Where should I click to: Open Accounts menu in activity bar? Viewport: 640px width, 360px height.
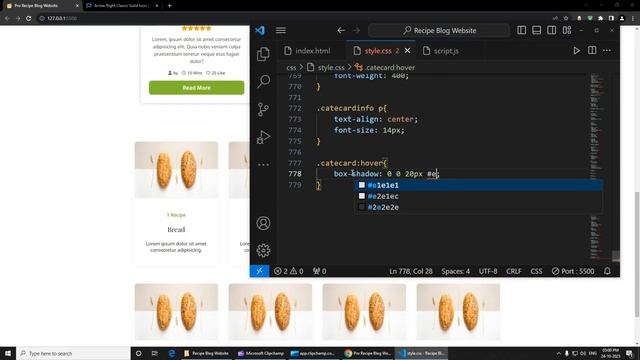click(x=263, y=223)
